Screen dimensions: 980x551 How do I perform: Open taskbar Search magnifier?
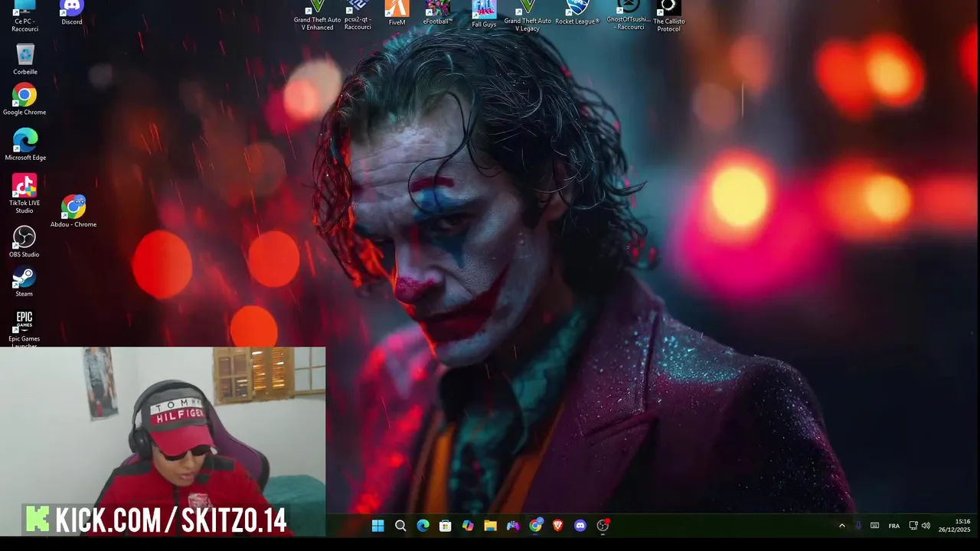click(x=400, y=525)
